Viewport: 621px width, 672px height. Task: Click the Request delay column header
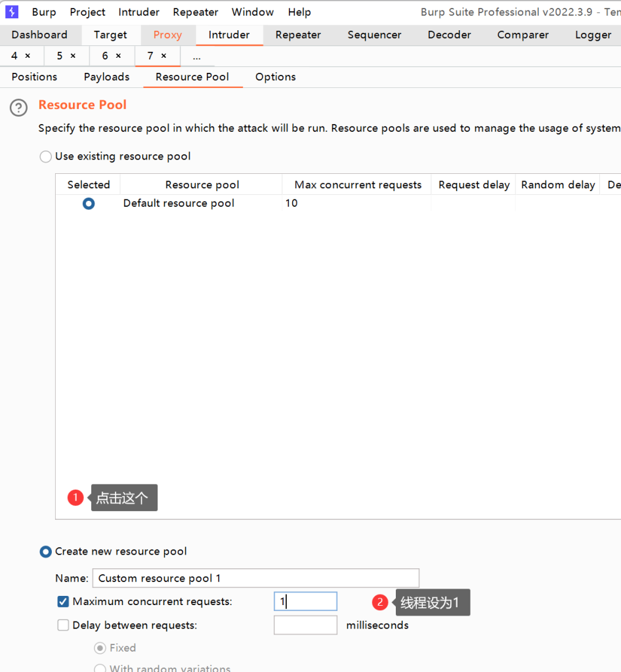[x=474, y=184]
